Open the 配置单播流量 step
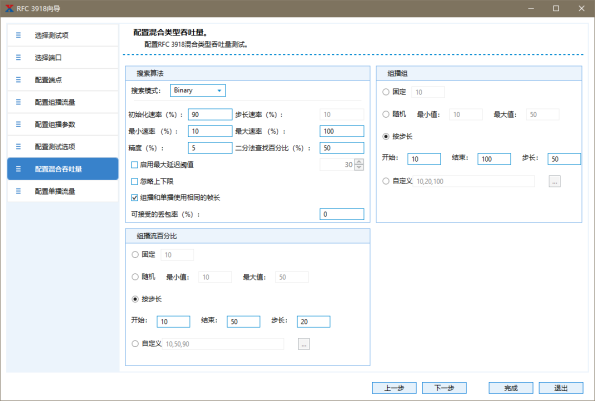 coord(63,191)
